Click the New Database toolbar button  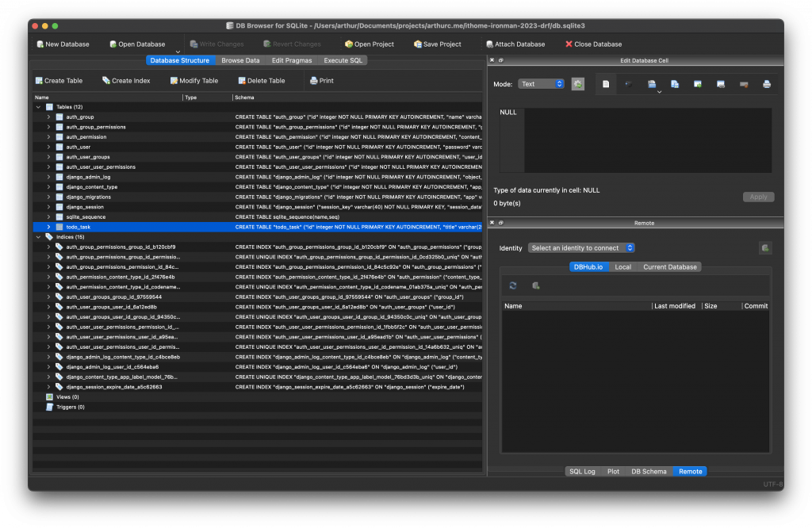click(x=63, y=44)
